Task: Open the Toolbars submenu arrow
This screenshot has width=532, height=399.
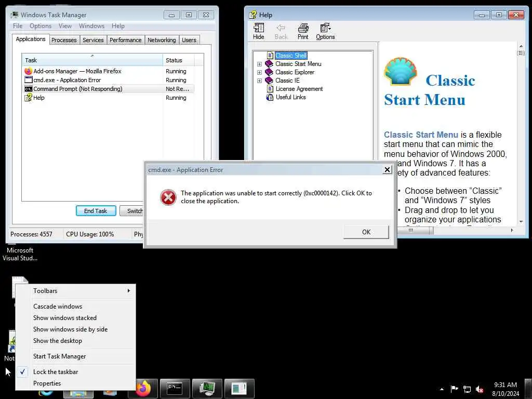Action: 129,291
